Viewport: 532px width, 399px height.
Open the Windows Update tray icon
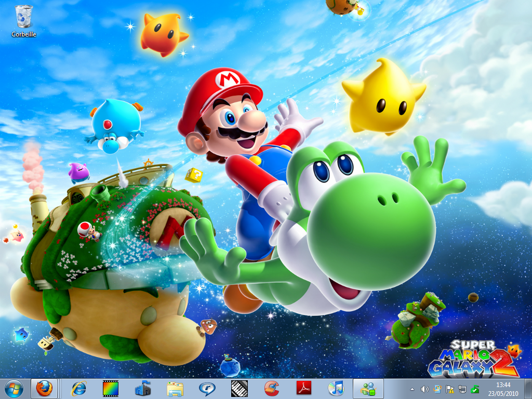pyautogui.click(x=437, y=389)
